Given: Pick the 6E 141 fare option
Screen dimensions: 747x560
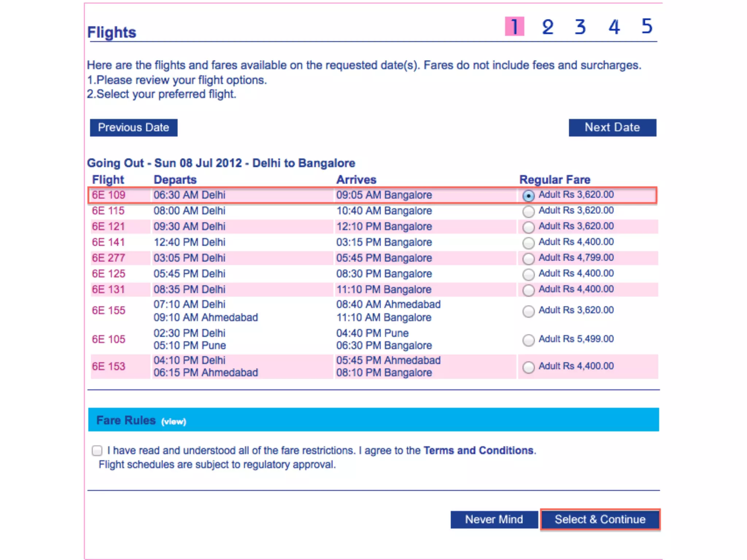Looking at the screenshot, I should tap(528, 243).
